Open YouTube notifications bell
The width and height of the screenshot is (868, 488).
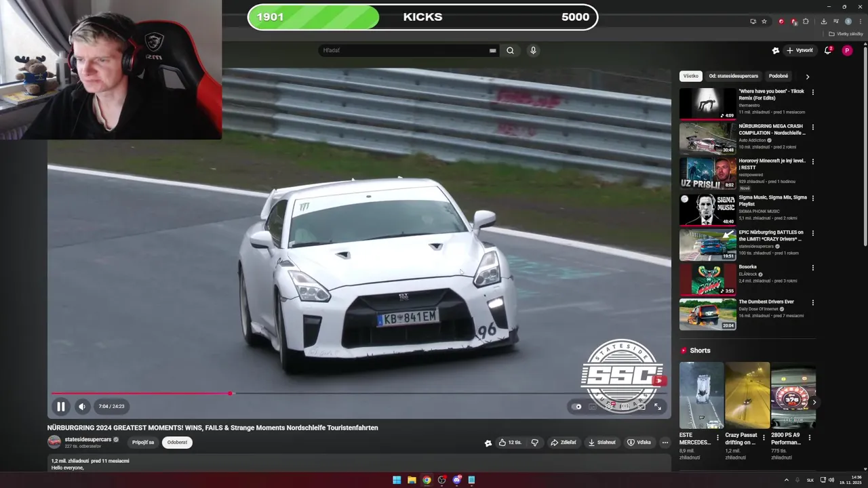(x=828, y=50)
